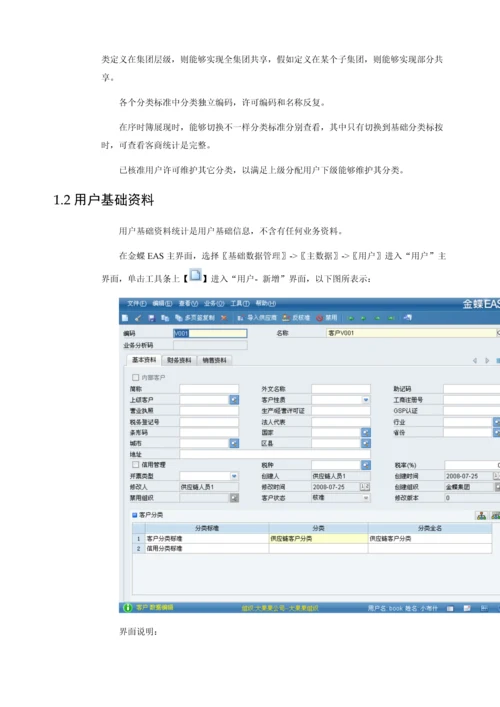Go to previous record green arrow

pos(363,318)
